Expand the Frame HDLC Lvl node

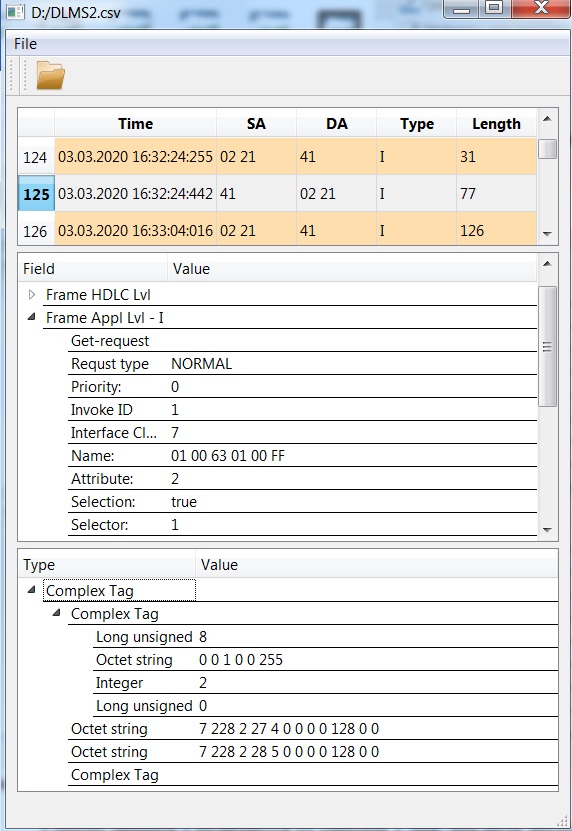click(32, 294)
